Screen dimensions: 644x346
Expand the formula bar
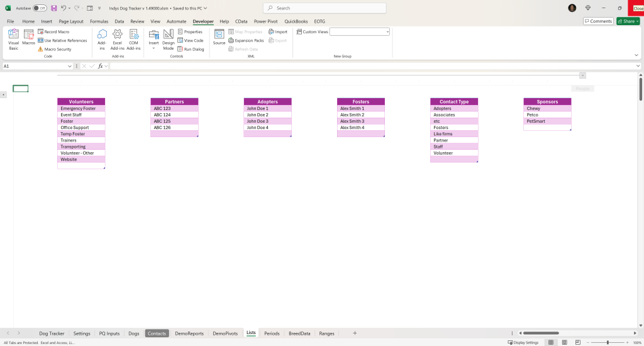coord(638,66)
